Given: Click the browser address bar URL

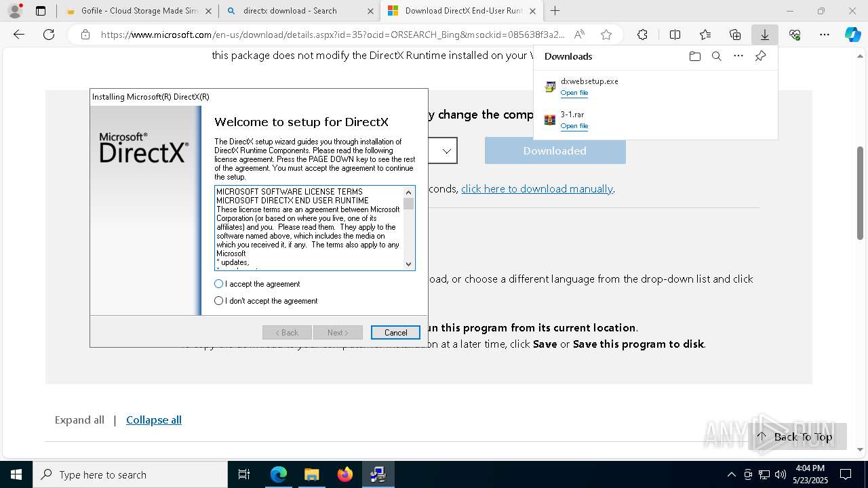Looking at the screenshot, I should (332, 35).
